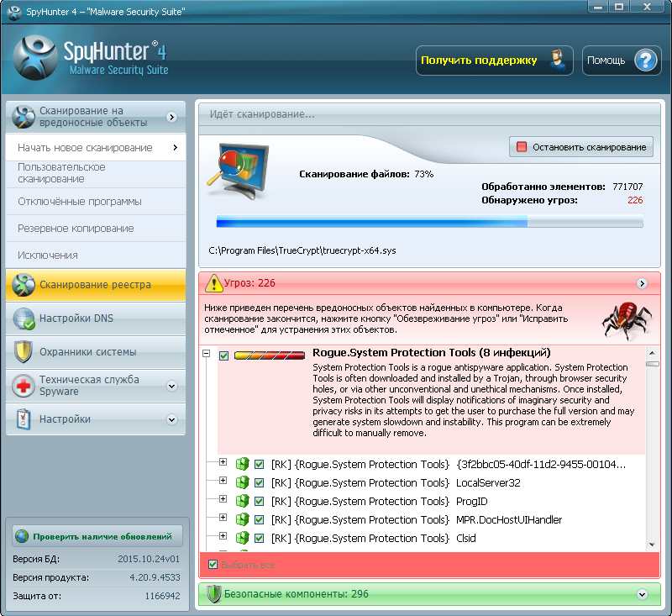Stop the scan with Остановить сканирование

pos(581,147)
